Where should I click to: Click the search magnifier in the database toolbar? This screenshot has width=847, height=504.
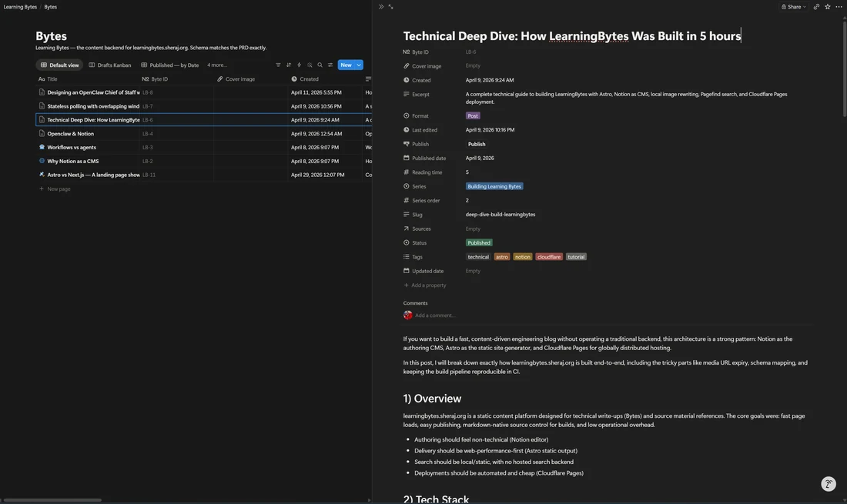point(320,65)
